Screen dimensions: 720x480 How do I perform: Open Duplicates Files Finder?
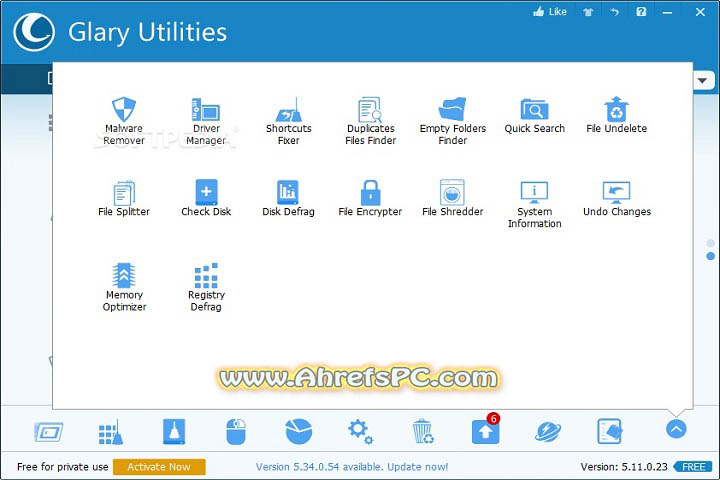pyautogui.click(x=370, y=121)
